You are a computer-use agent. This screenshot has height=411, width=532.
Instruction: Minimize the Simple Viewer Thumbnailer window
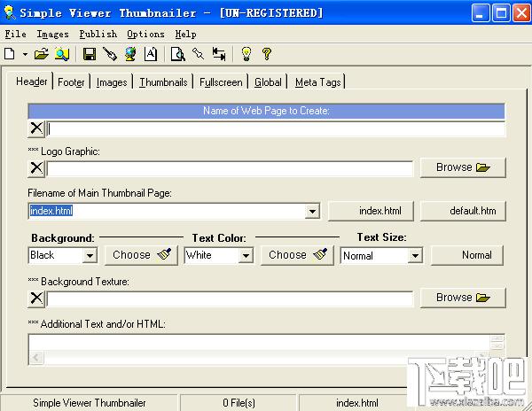[x=480, y=13]
